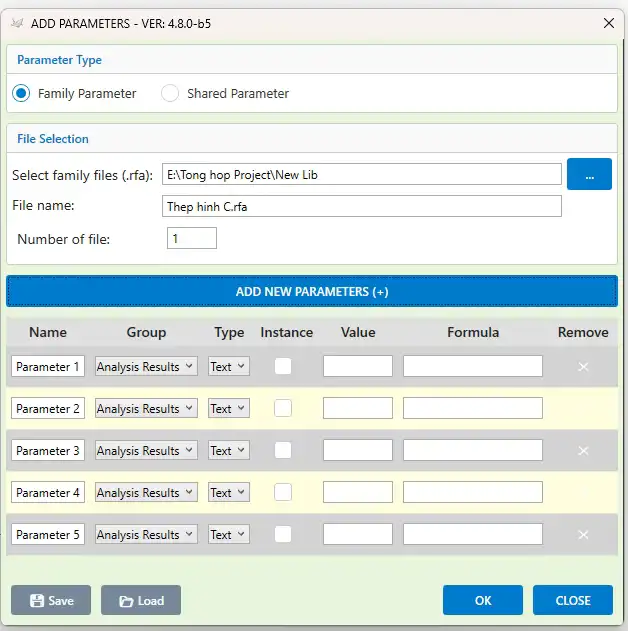
Task: Click the File Selection section heading
Action: pyautogui.click(x=53, y=139)
